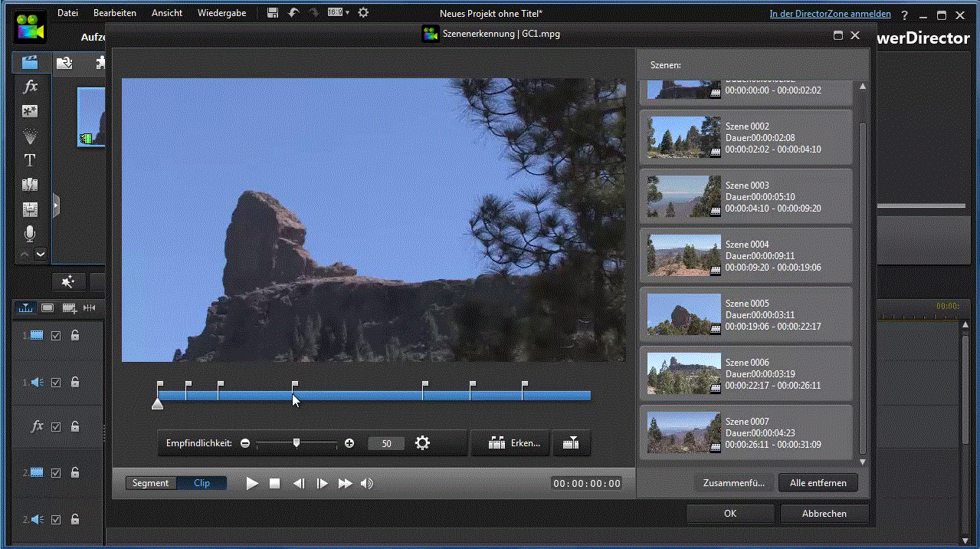Click the play button

click(252, 483)
